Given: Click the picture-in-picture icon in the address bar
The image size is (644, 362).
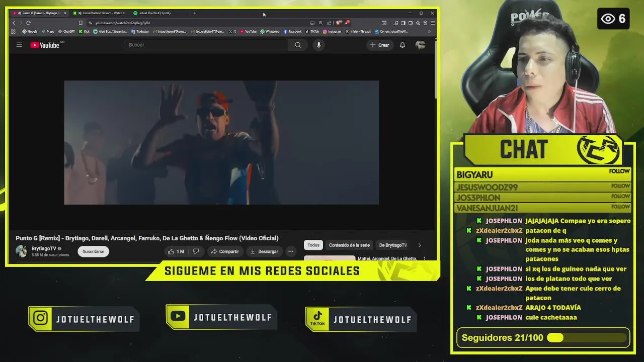Looking at the screenshot, I should (312, 23).
